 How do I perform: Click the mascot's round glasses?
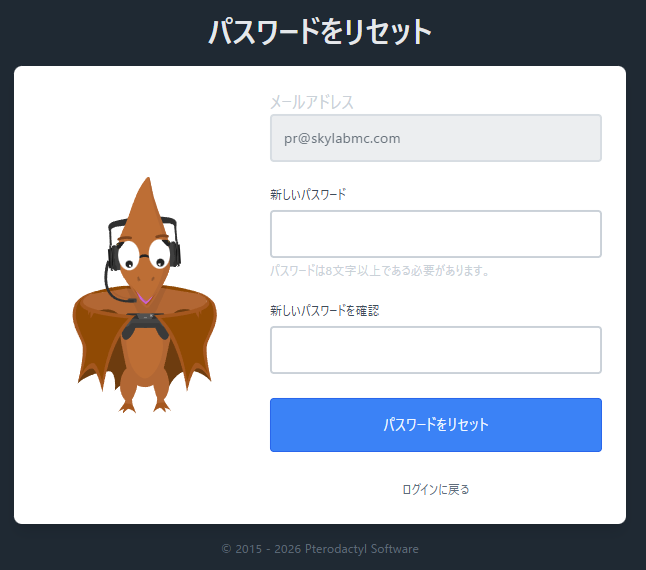point(145,256)
